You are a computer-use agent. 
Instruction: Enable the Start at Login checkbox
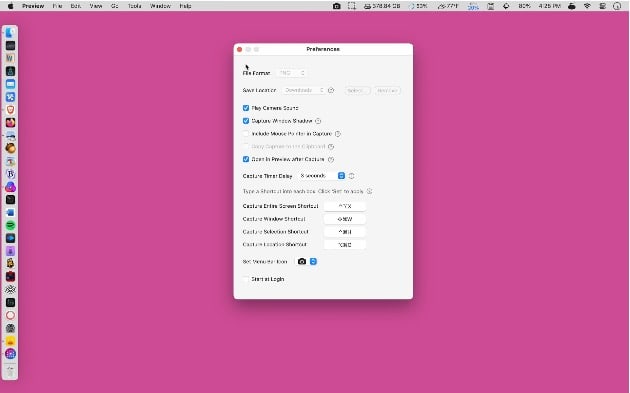coord(246,279)
